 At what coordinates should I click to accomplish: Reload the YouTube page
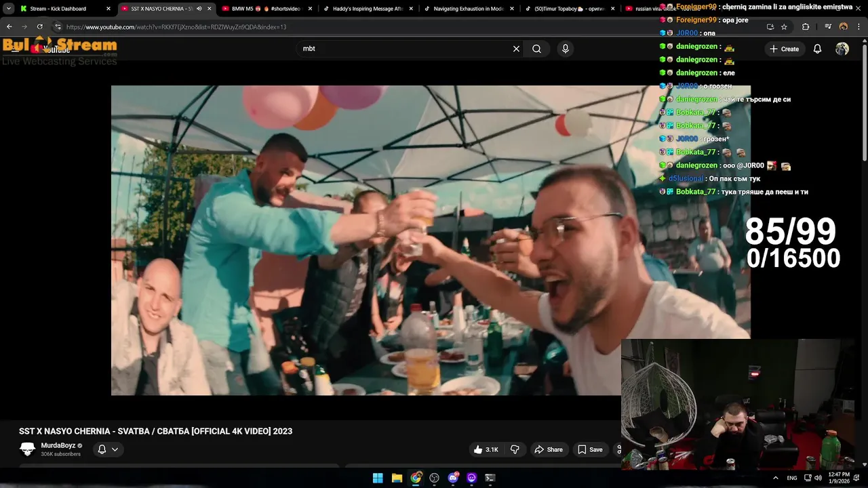tap(40, 27)
